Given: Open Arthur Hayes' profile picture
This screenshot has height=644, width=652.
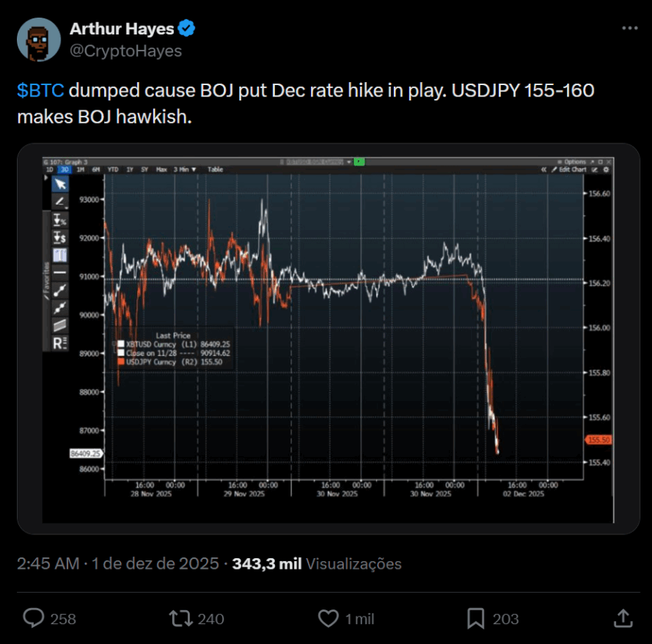Looking at the screenshot, I should 38,38.
